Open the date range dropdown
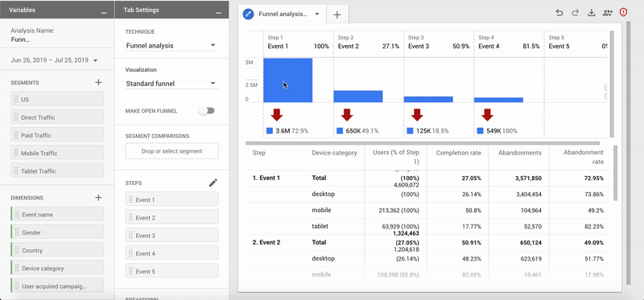The image size is (644, 300). (x=54, y=60)
